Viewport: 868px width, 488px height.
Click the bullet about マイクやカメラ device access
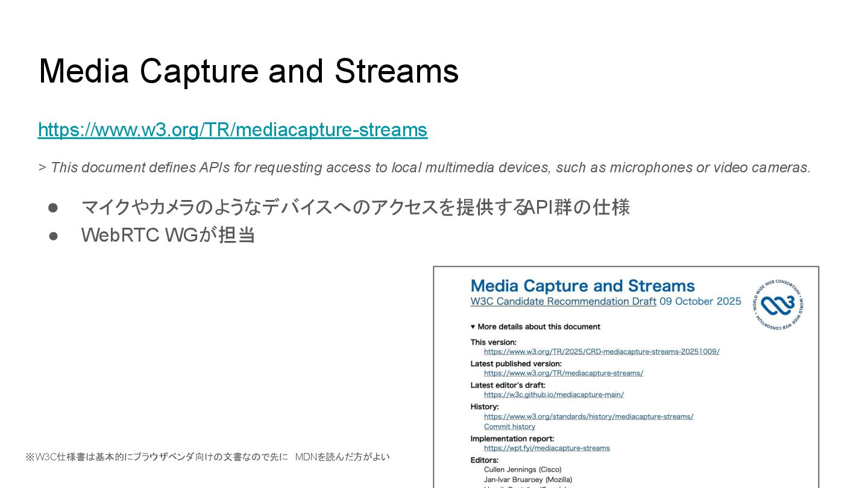click(x=356, y=207)
